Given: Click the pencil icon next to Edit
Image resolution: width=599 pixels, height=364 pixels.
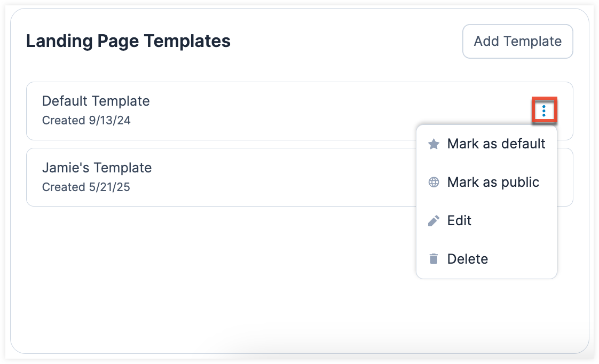Looking at the screenshot, I should [434, 220].
